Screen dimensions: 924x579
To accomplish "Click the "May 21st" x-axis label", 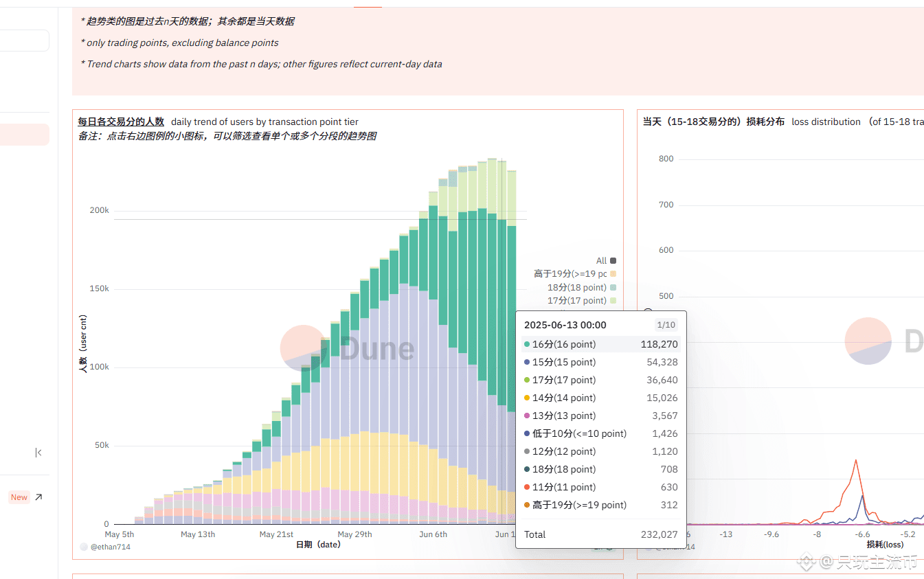I will 277,534.
